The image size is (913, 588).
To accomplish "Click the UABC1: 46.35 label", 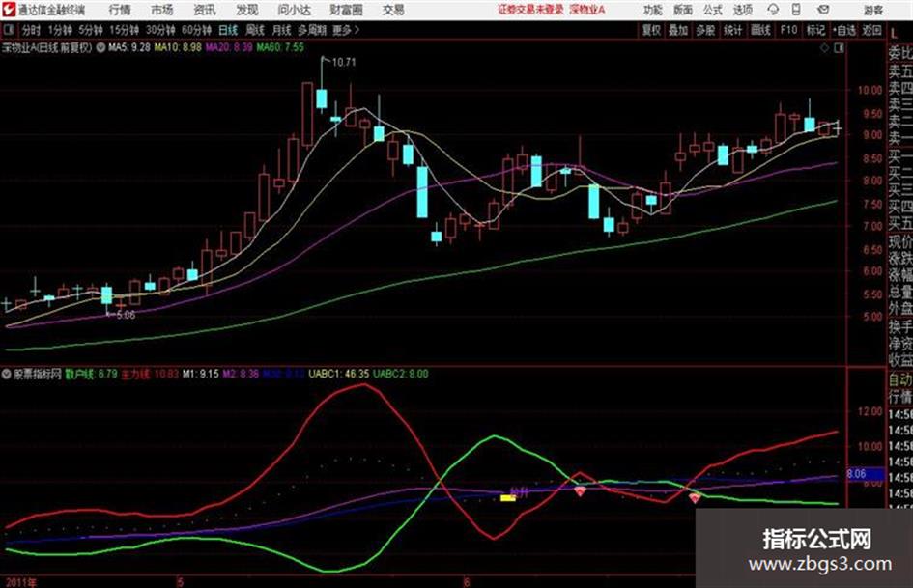I will [x=339, y=374].
